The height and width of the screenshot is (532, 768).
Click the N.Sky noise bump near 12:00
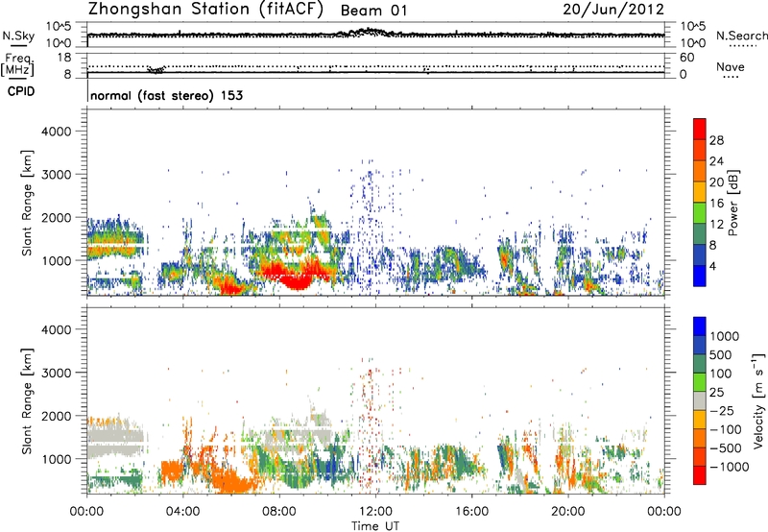coord(368,33)
